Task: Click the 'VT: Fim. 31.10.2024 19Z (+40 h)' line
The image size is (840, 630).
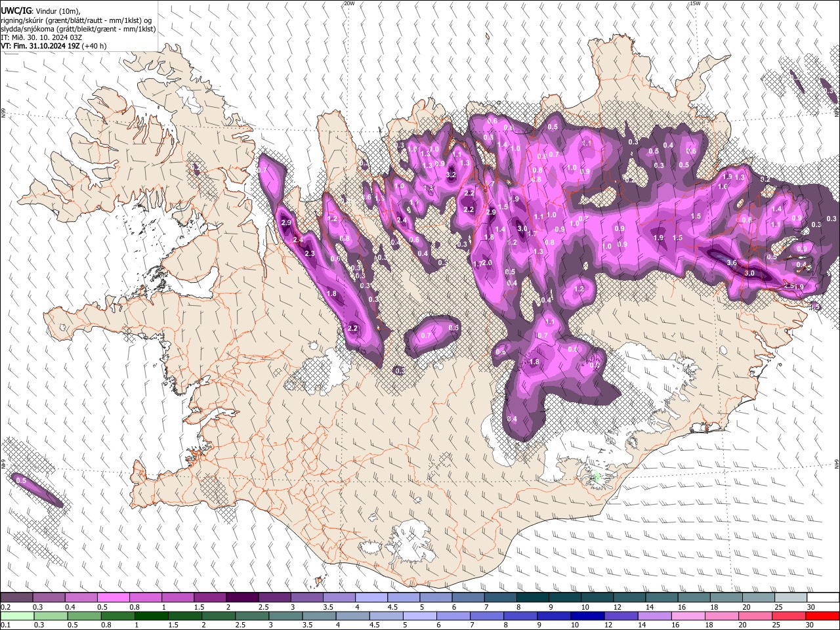Action: click(54, 46)
